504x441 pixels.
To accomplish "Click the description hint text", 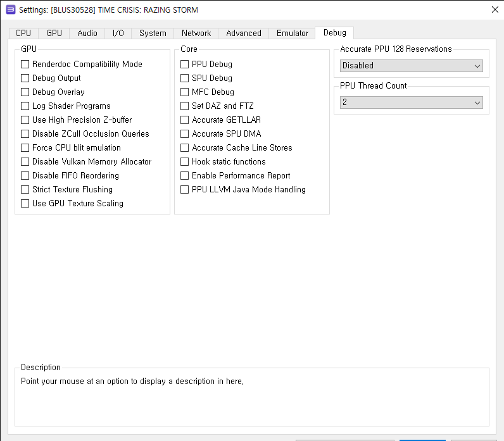I will coord(132,382).
